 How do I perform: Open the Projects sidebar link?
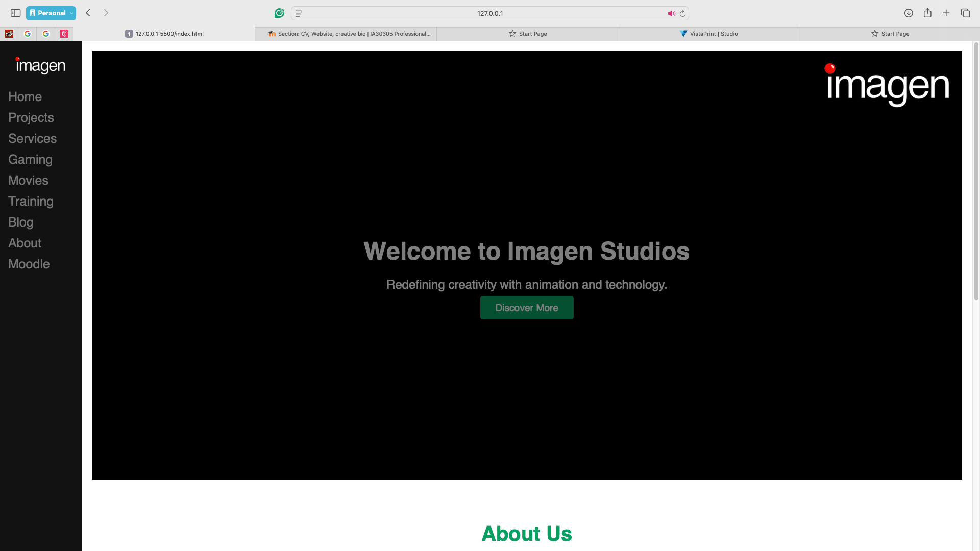coord(31,117)
